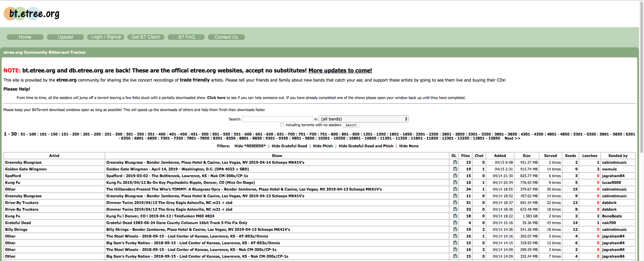Click the Size column header
The width and height of the screenshot is (644, 261).
click(x=526, y=155)
